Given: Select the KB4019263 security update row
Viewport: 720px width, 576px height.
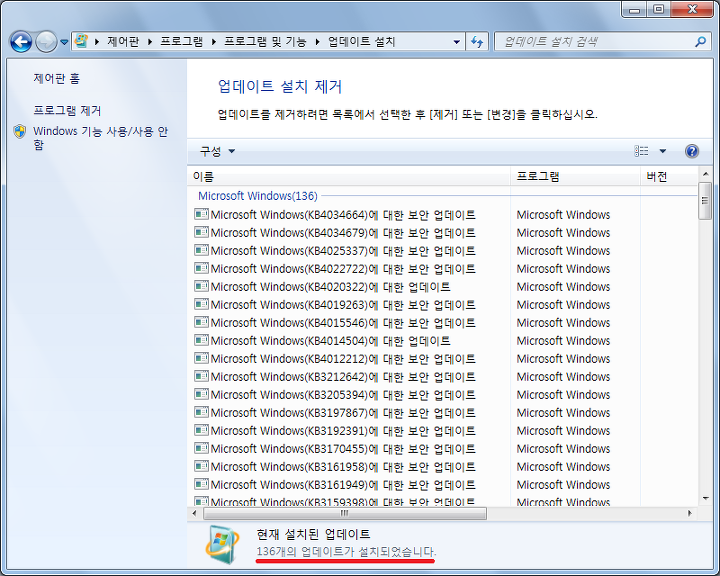Looking at the screenshot, I should click(443, 305).
